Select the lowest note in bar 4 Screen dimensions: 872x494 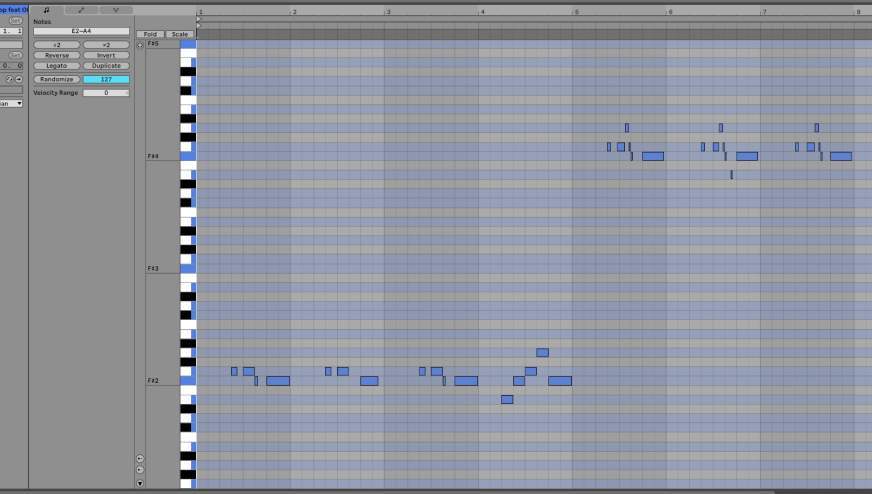point(507,399)
